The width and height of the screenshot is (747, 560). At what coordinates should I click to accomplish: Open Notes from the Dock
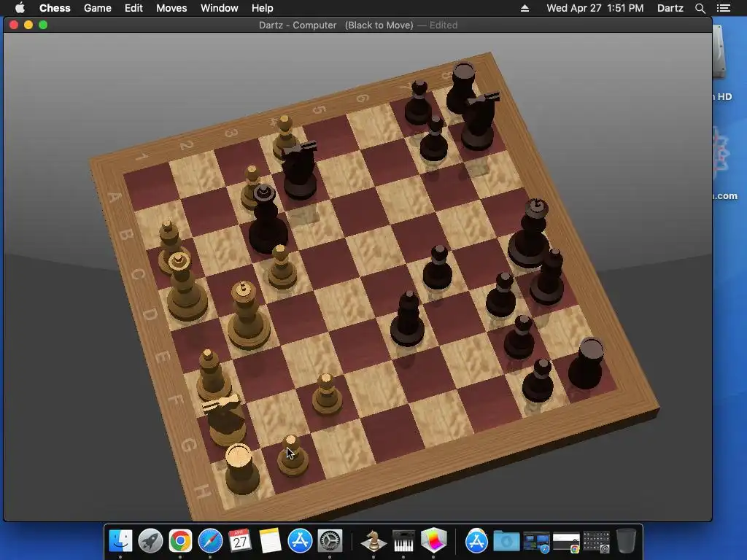pos(270,541)
